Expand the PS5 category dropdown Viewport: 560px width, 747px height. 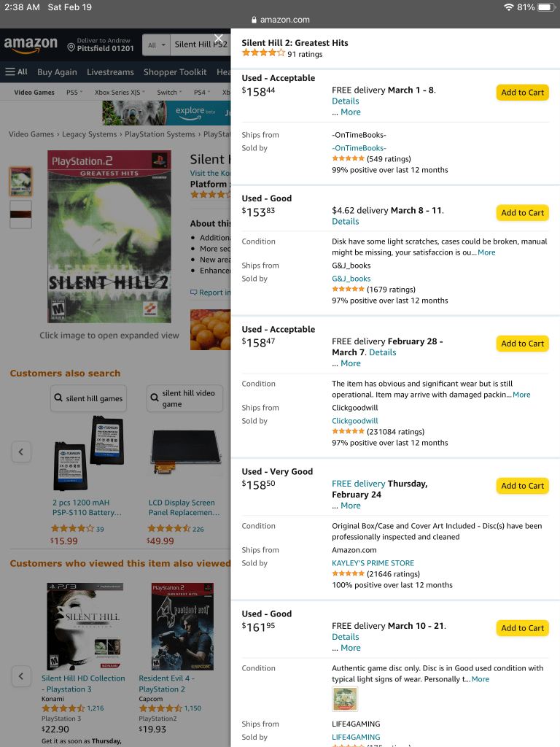pyautogui.click(x=80, y=93)
